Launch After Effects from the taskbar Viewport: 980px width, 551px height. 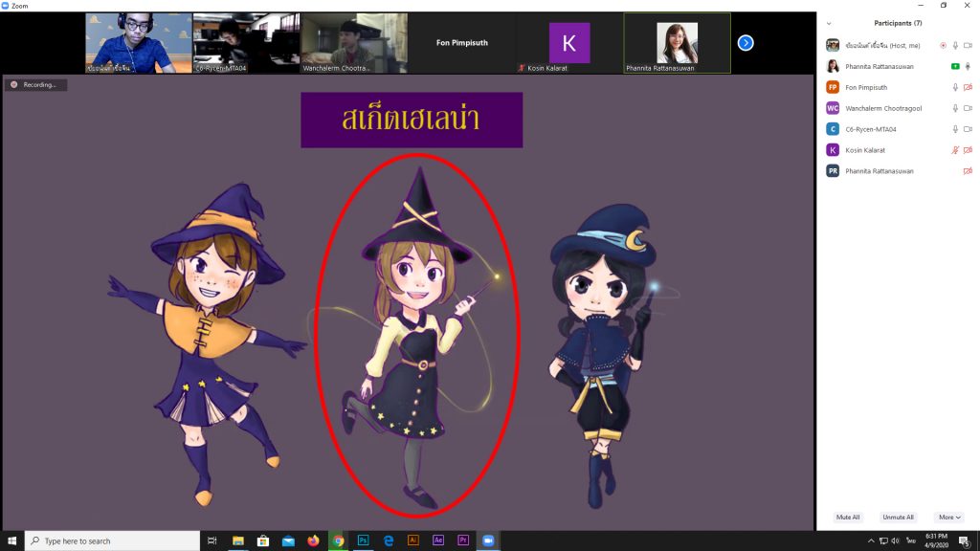click(438, 540)
